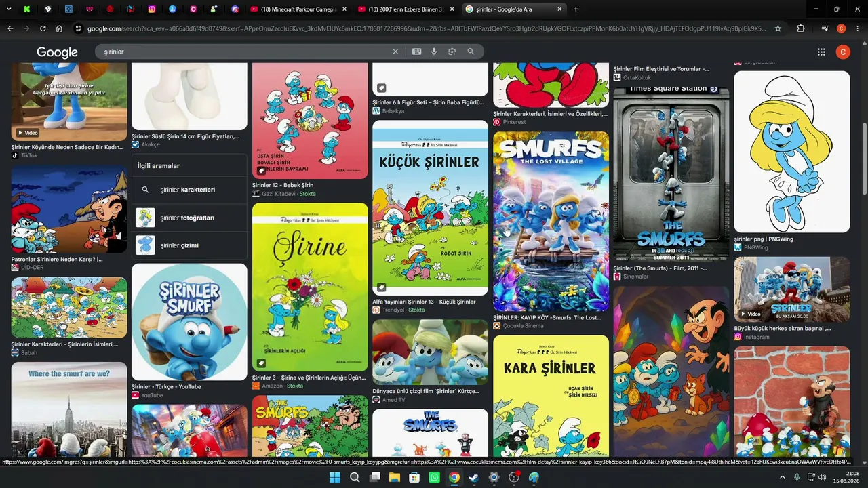This screenshot has width=868, height=488.
Task: Open the media controls toolbar button
Action: click(x=825, y=28)
